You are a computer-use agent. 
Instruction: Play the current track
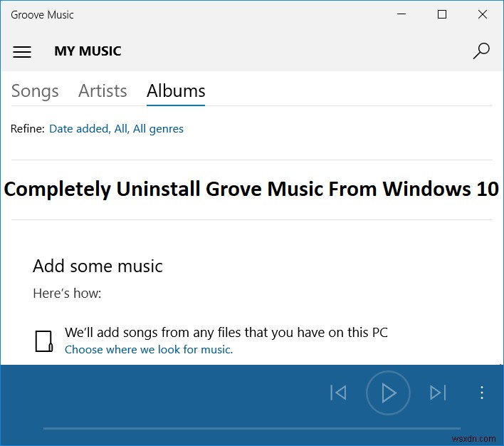pos(388,393)
